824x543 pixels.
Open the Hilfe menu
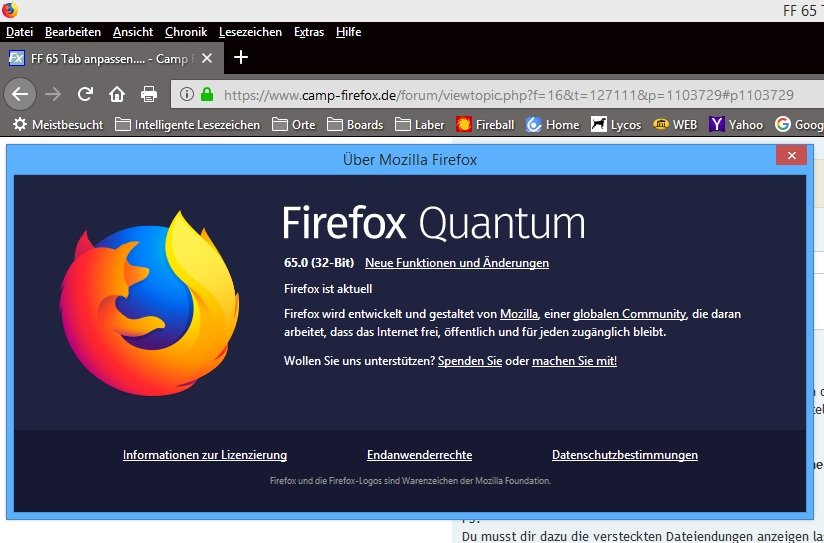[348, 32]
